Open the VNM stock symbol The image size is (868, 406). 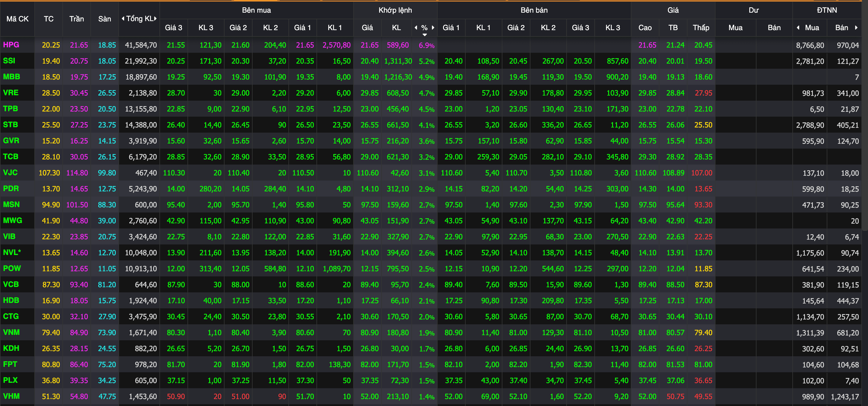click(x=11, y=332)
